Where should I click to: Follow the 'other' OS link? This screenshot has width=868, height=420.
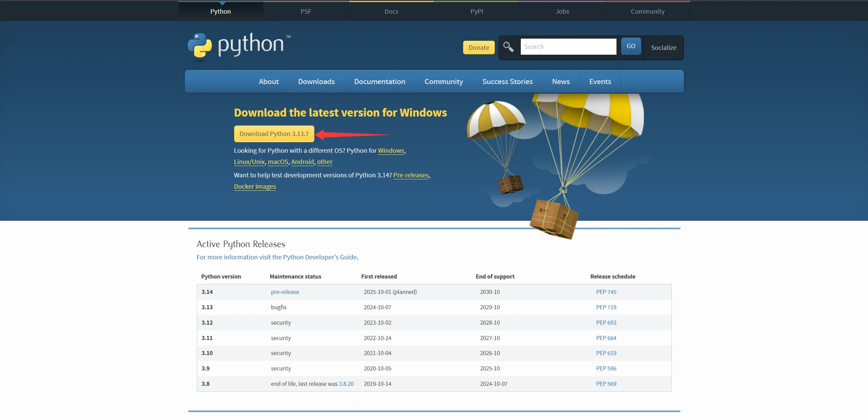(x=325, y=162)
